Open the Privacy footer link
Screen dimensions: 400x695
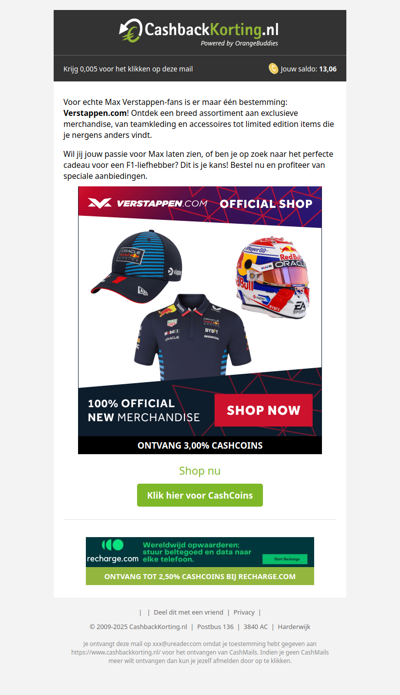tap(244, 612)
